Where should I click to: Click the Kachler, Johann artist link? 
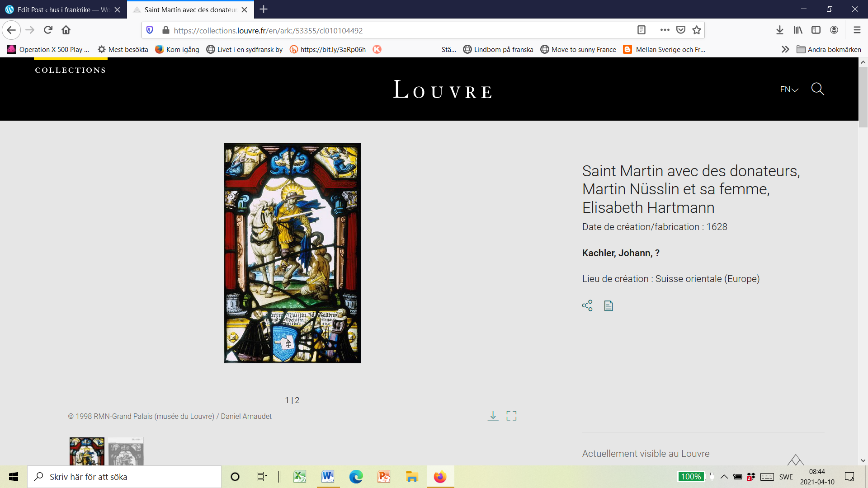[620, 253]
